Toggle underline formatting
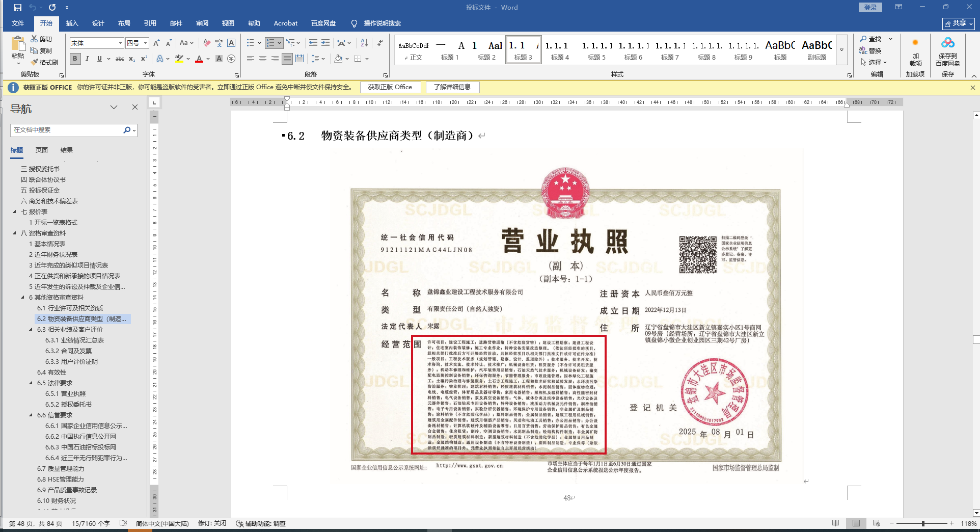The width and height of the screenshot is (980, 532). (99, 59)
